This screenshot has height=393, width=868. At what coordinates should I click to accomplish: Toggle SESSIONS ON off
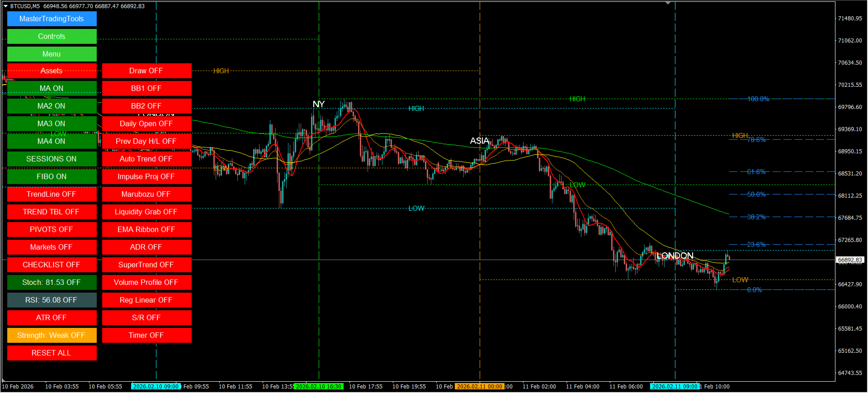[x=52, y=159]
